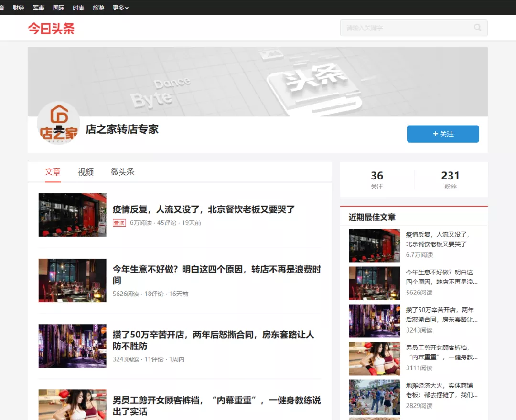Image resolution: width=516 pixels, height=420 pixels.
Task: Click the 关注 follow button
Action: [x=442, y=134]
